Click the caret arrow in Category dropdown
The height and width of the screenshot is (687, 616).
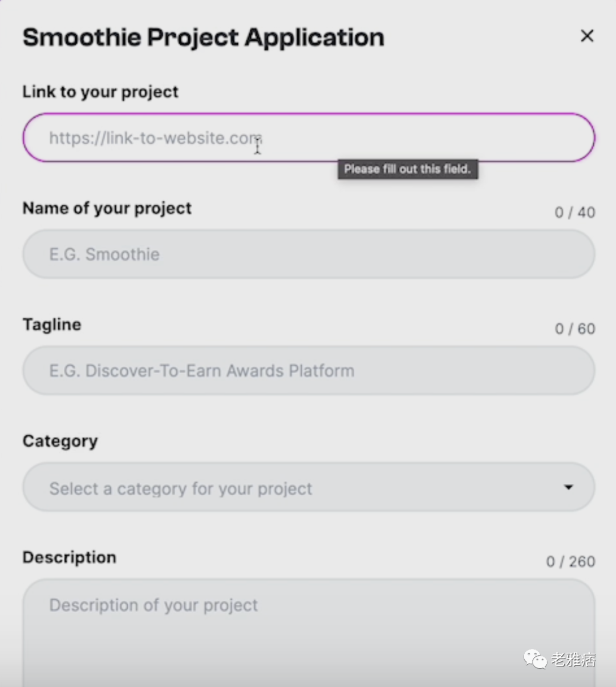pyautogui.click(x=568, y=487)
